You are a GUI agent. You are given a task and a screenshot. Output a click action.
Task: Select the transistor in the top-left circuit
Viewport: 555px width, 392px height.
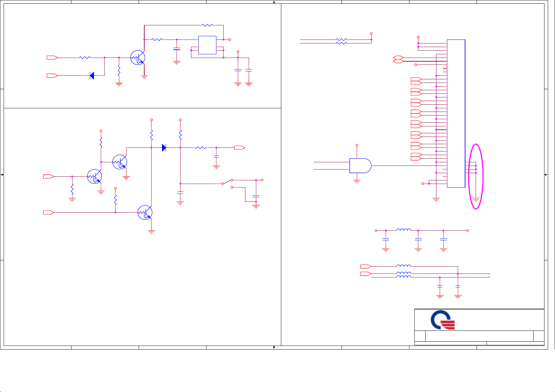pos(138,58)
